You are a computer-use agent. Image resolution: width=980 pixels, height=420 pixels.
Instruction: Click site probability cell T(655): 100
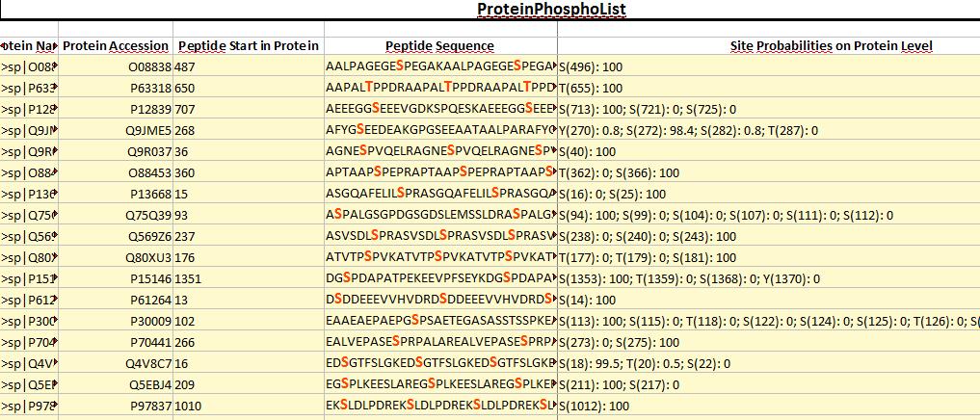tap(769, 88)
